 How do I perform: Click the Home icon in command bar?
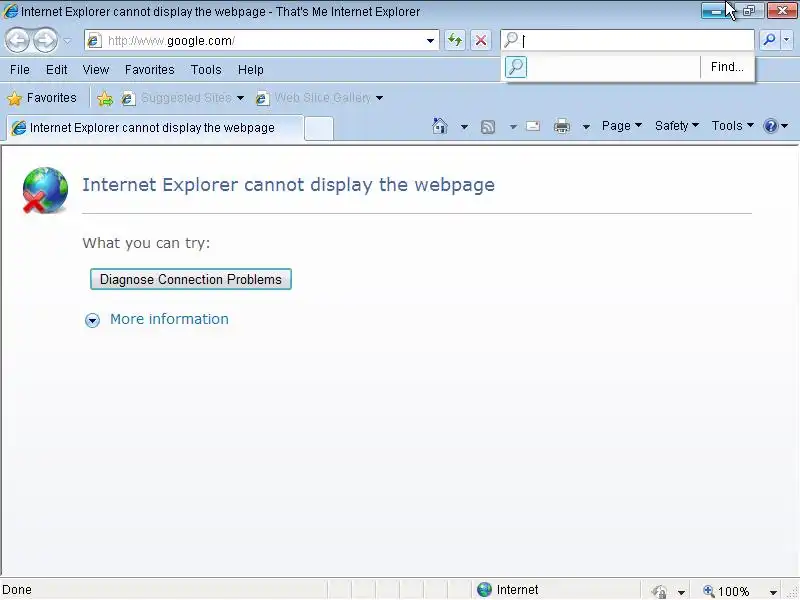click(x=439, y=126)
